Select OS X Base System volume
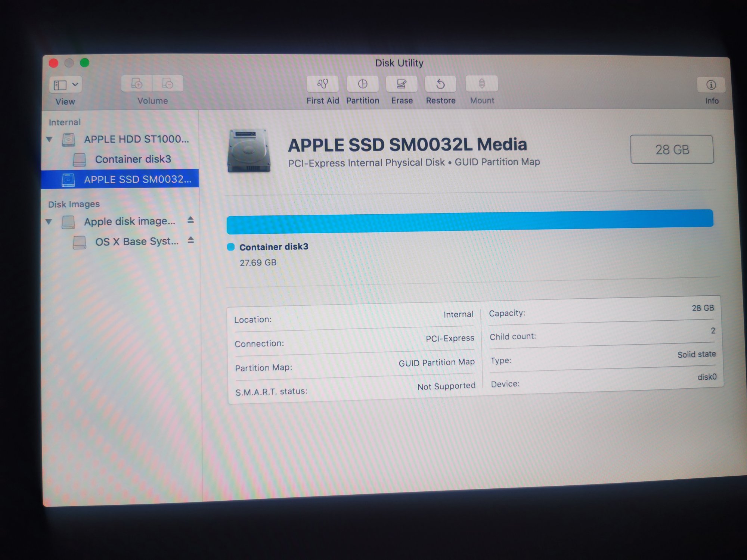 (x=136, y=242)
